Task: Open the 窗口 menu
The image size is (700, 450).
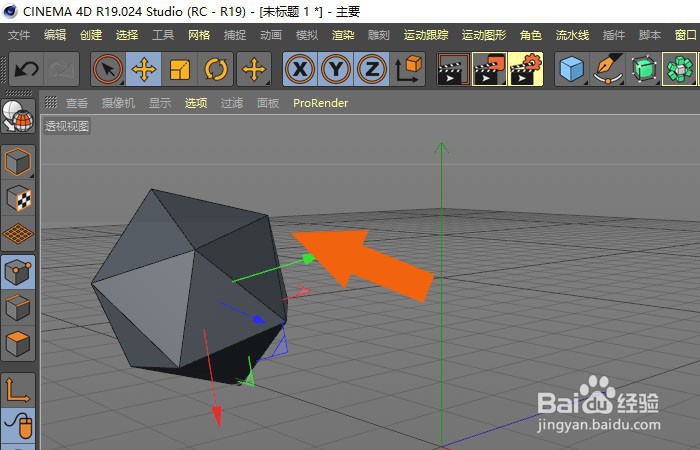Action: point(686,35)
